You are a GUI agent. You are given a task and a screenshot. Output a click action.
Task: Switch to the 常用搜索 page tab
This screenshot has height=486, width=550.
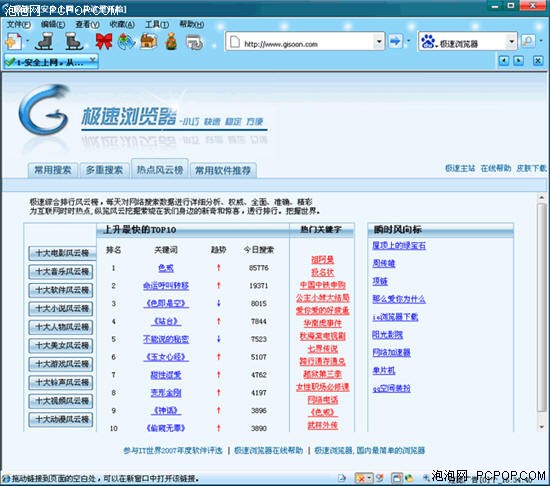[53, 170]
